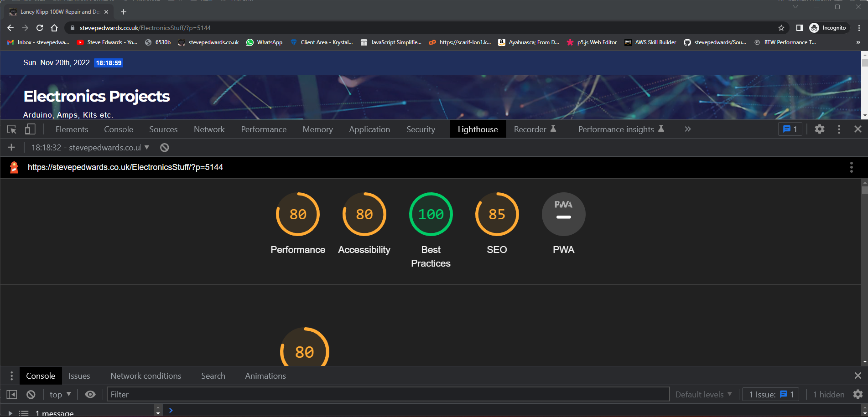The height and width of the screenshot is (417, 868).
Task: Jump to the Accessibility score gauge
Action: coord(364,214)
